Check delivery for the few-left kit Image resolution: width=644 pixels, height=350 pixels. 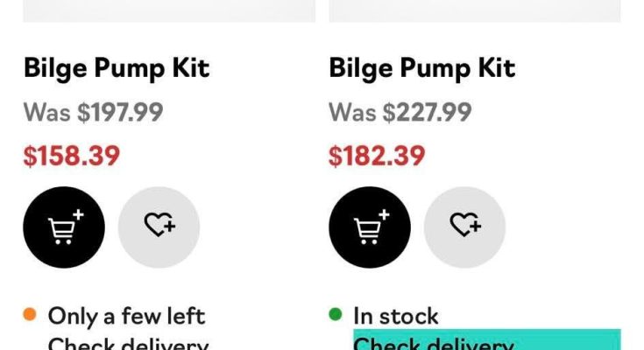coord(128,343)
